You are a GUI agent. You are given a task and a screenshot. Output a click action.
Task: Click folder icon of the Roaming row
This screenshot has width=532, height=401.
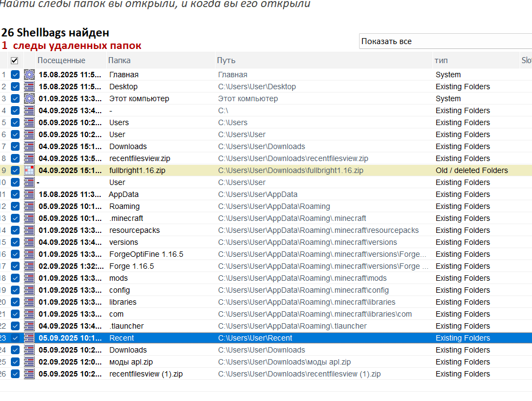tap(29, 206)
